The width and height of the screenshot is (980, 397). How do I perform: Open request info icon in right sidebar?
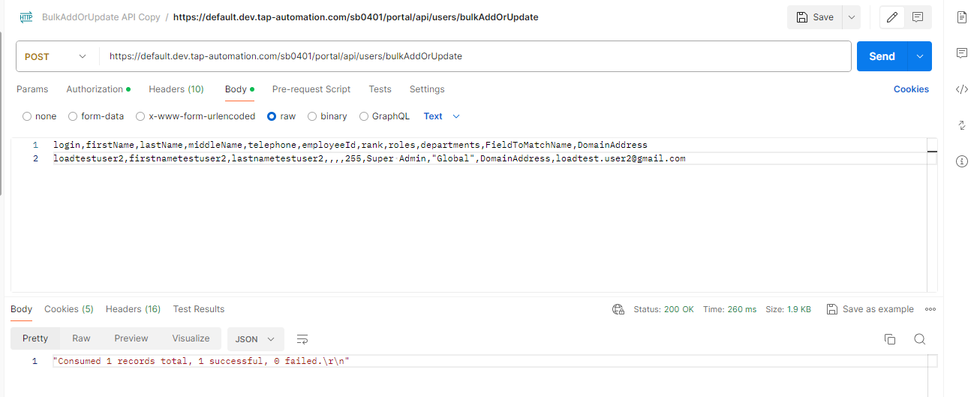961,161
